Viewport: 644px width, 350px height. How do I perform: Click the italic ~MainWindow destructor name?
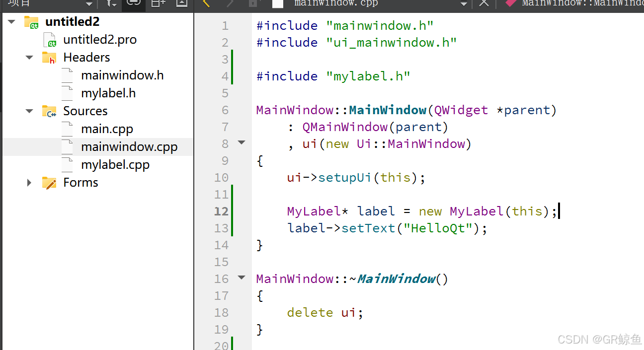[393, 279]
